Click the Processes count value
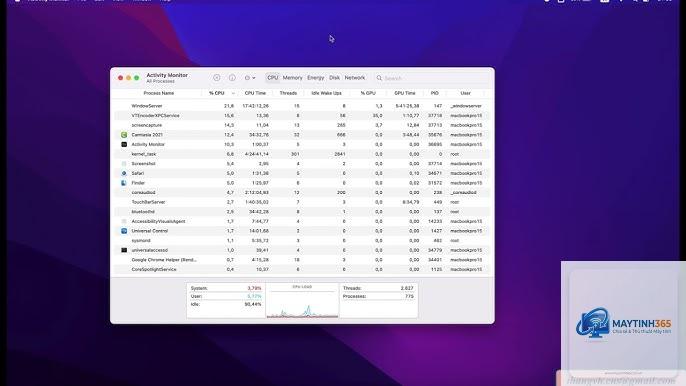Screen dimensions: 686x386 (x=409, y=296)
